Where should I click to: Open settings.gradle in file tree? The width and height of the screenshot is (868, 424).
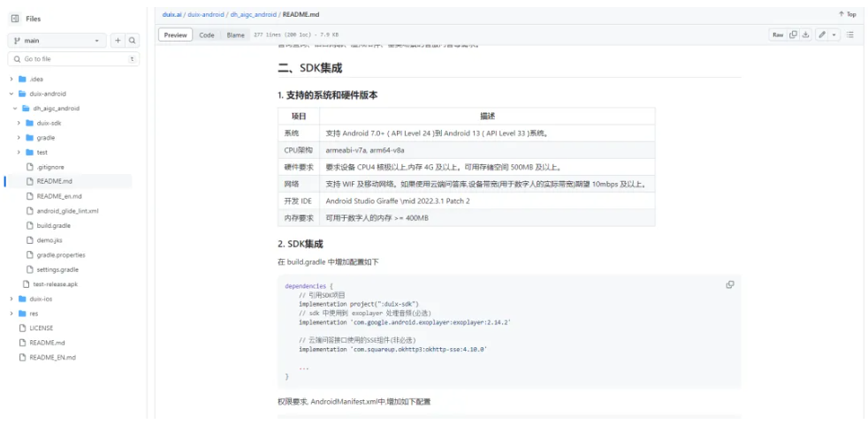tap(57, 269)
